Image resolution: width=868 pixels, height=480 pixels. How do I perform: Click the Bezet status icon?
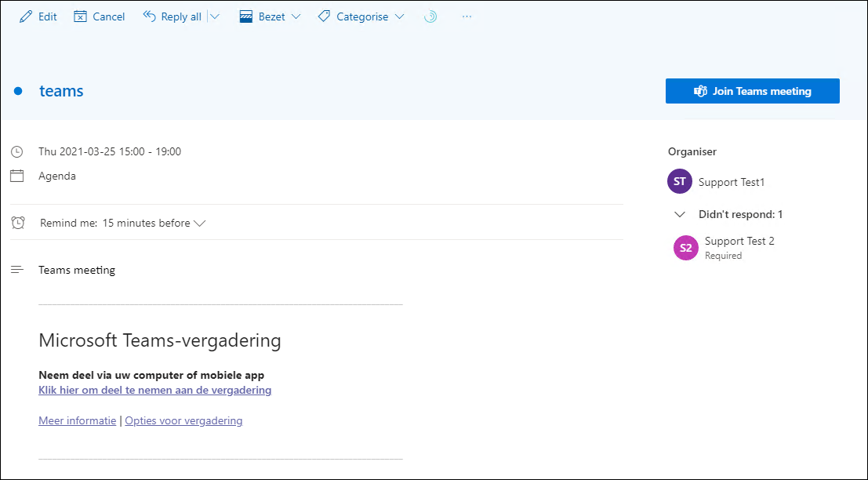tap(245, 16)
